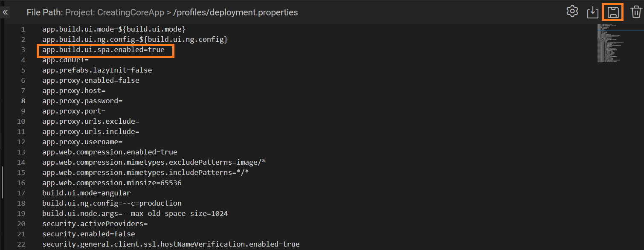The height and width of the screenshot is (250, 644).
Task: Place cursor on app.build.ui.spa.enabled=true line
Action: coord(103,50)
